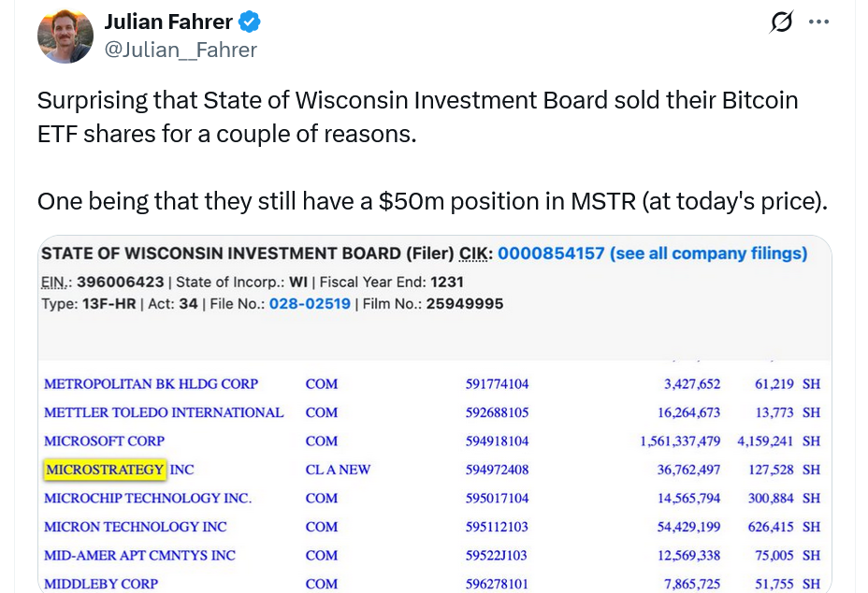868x593 pixels.
Task: Click highlighted MICROSTRATEGY entry
Action: pyautogui.click(x=106, y=470)
